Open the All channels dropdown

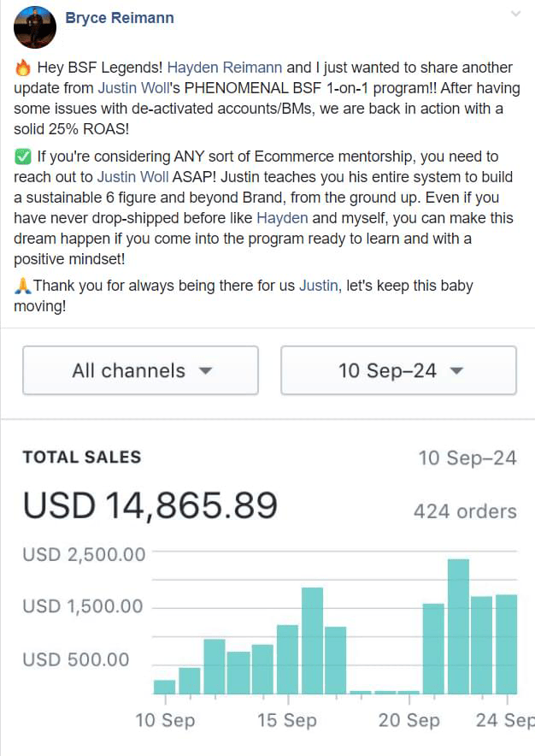(x=140, y=370)
